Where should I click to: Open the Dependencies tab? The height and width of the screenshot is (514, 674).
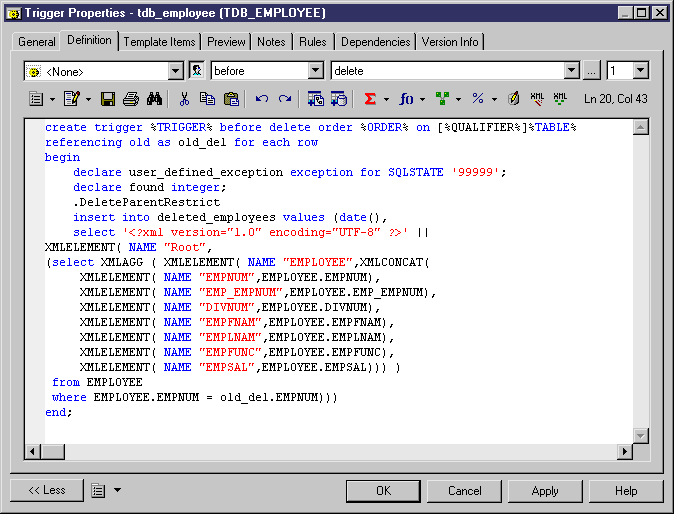(x=376, y=42)
